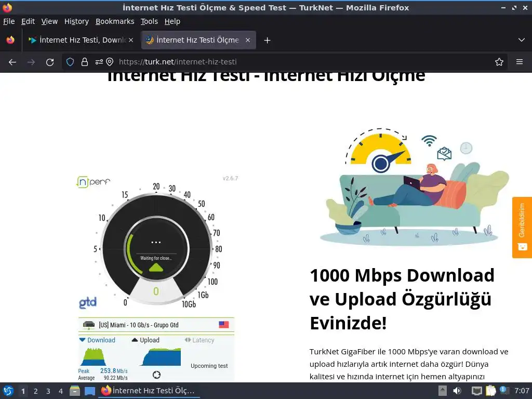The width and height of the screenshot is (532, 399).
Task: Switch to workspace 3
Action: tap(48, 391)
